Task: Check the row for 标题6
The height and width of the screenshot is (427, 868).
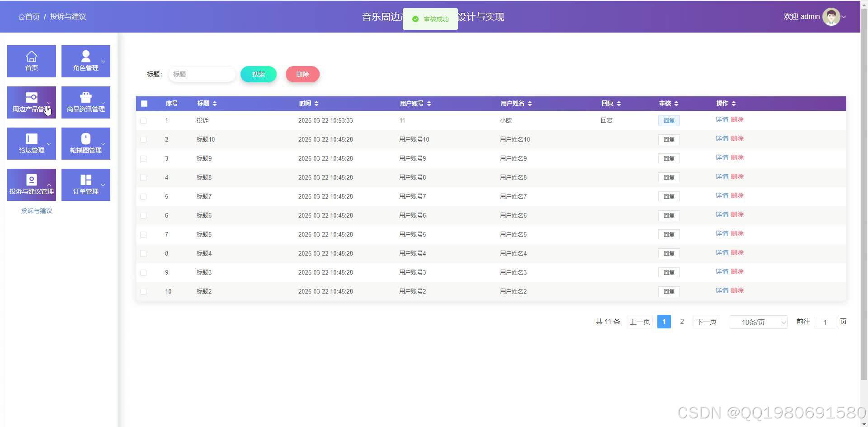Action: coord(143,216)
